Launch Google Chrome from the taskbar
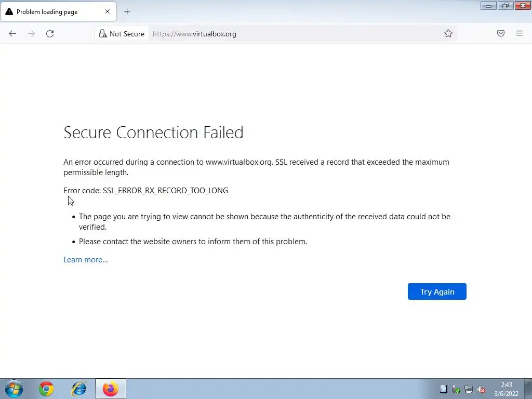532x399 pixels. click(x=46, y=389)
